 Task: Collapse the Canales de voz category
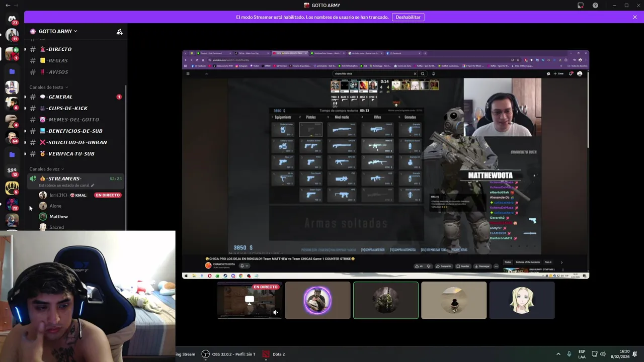point(46,169)
